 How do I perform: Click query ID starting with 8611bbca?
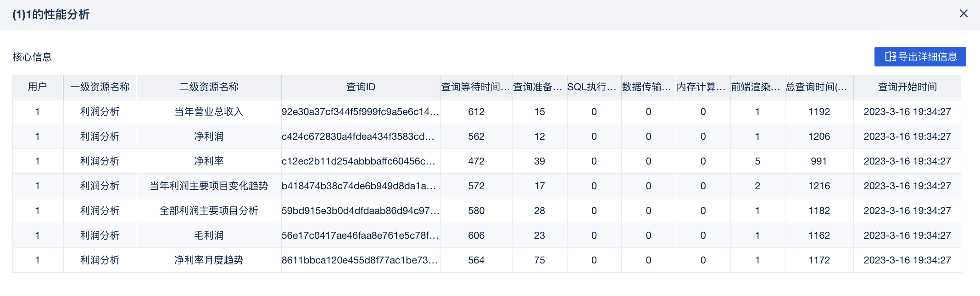(359, 260)
